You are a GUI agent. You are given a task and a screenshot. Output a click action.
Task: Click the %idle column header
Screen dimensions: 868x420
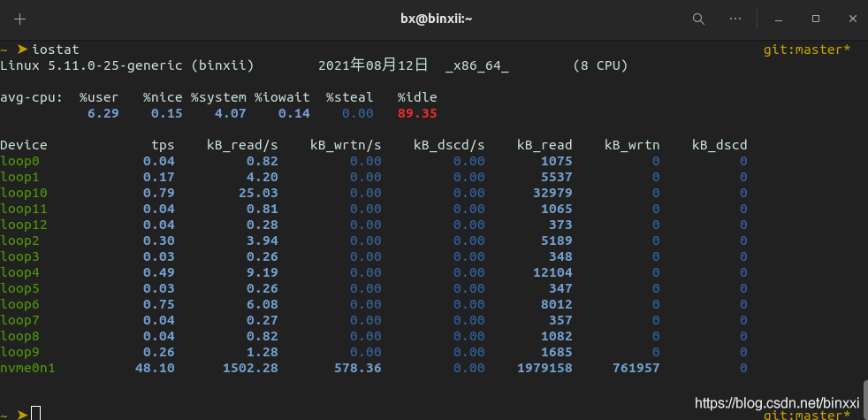pos(417,97)
